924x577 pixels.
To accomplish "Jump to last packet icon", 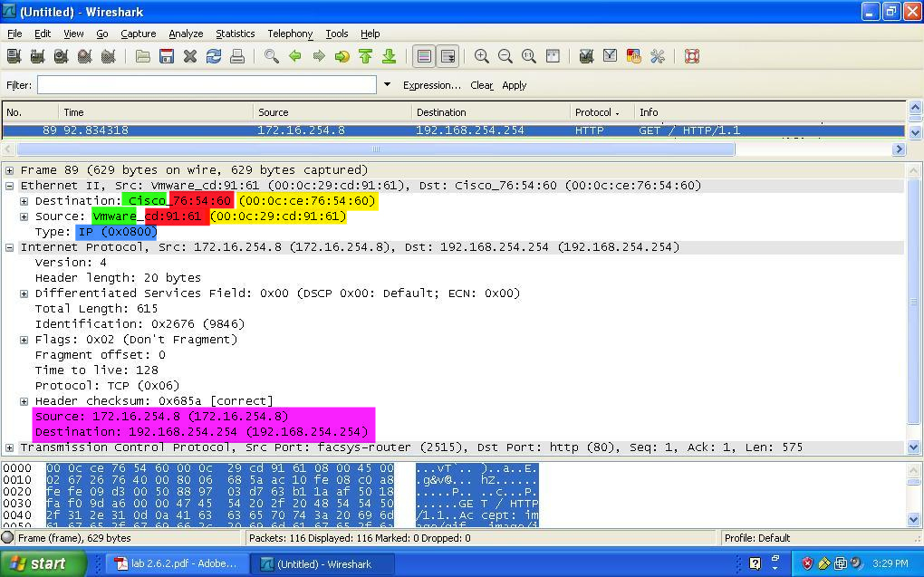I will pyautogui.click(x=389, y=56).
